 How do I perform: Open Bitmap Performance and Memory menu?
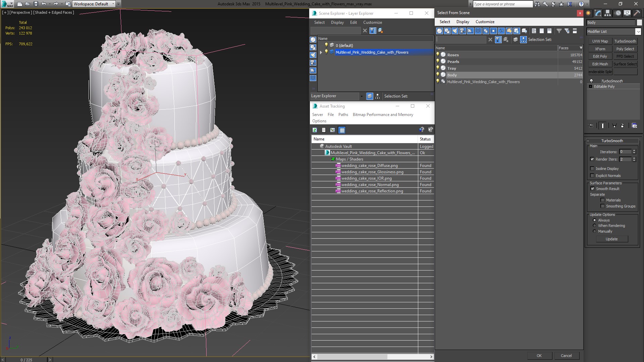383,115
